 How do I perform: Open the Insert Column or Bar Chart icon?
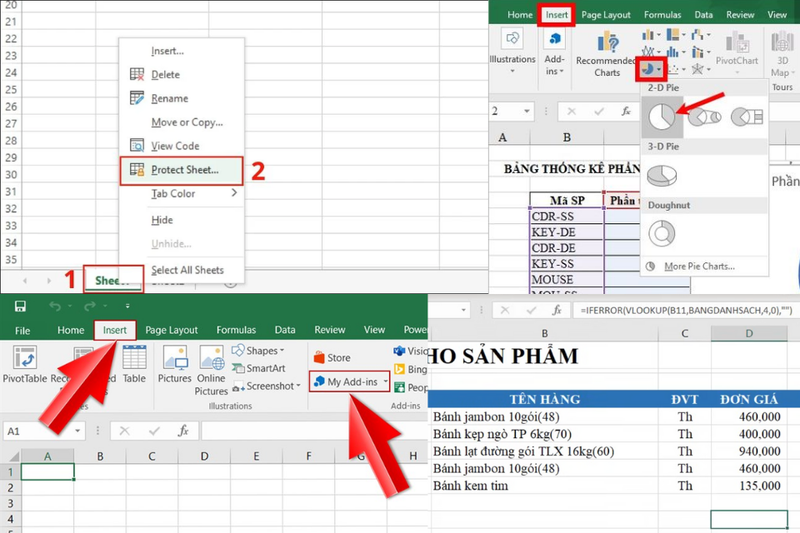[650, 35]
